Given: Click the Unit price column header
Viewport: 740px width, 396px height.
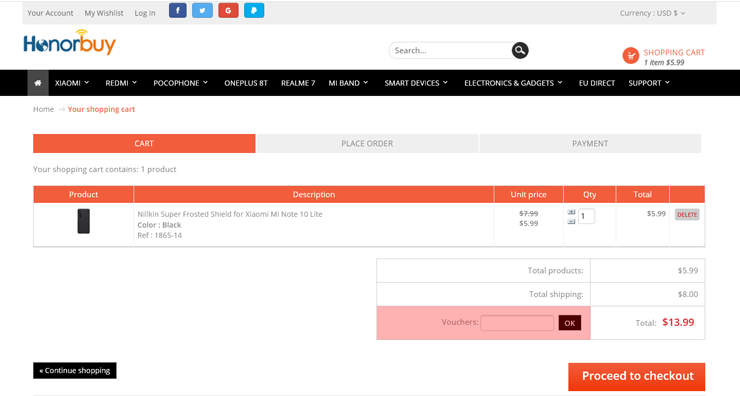Looking at the screenshot, I should pos(529,194).
